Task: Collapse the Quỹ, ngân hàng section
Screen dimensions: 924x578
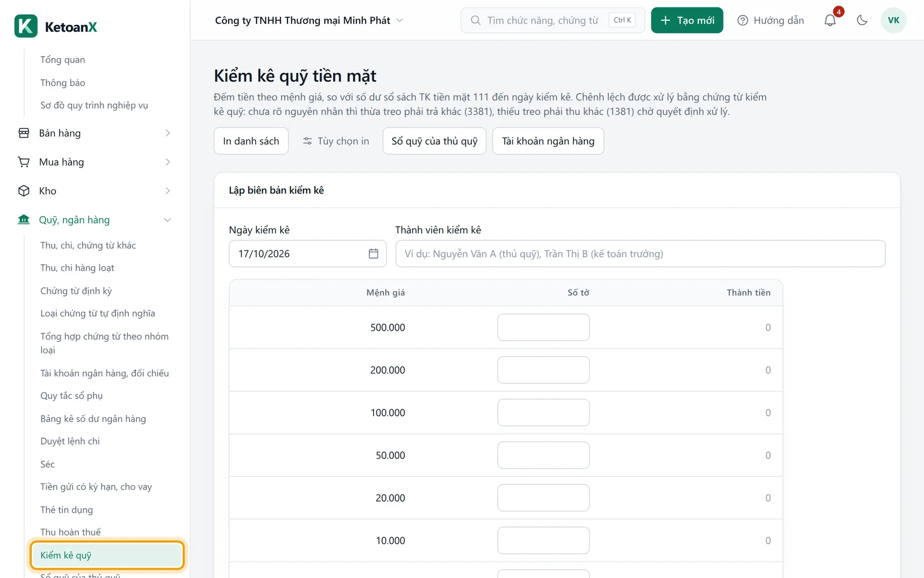Action: coord(167,220)
